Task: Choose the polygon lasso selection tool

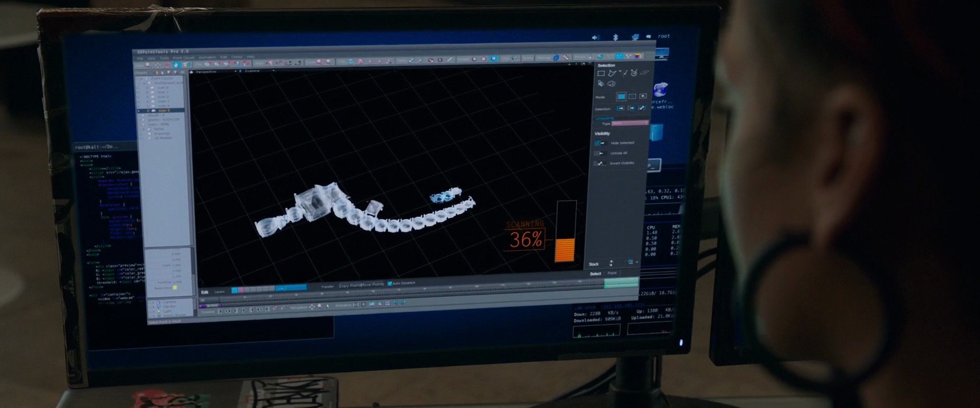Action: pyautogui.click(x=612, y=73)
